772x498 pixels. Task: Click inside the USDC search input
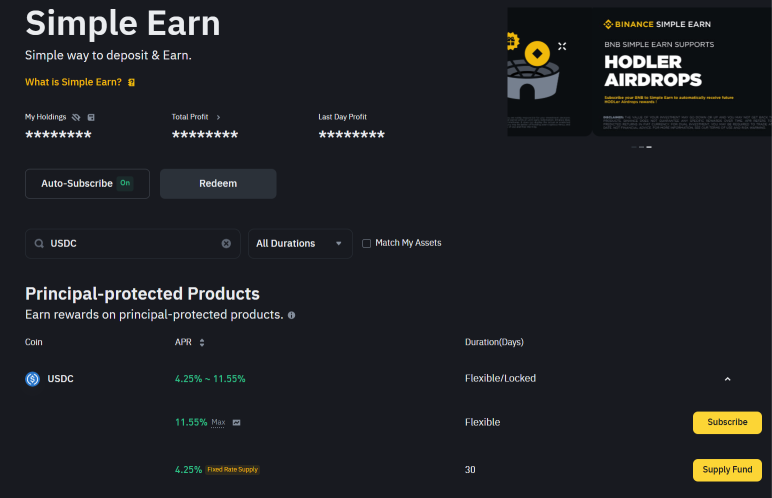[x=133, y=243]
